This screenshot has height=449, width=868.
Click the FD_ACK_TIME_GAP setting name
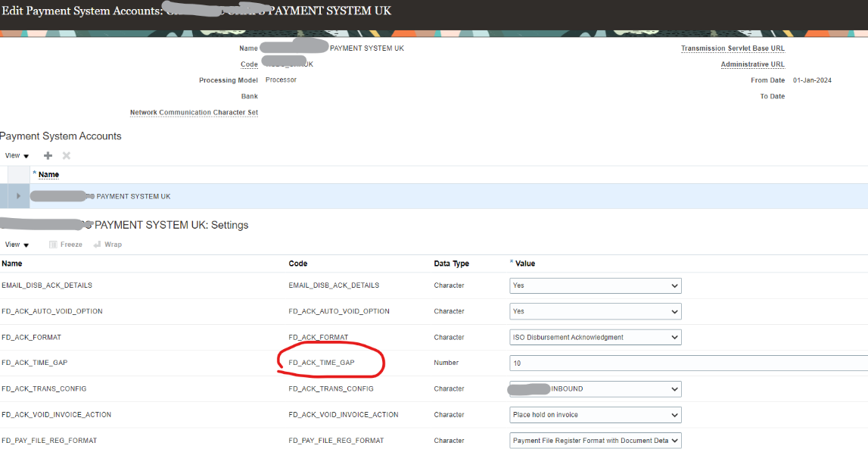pos(33,363)
